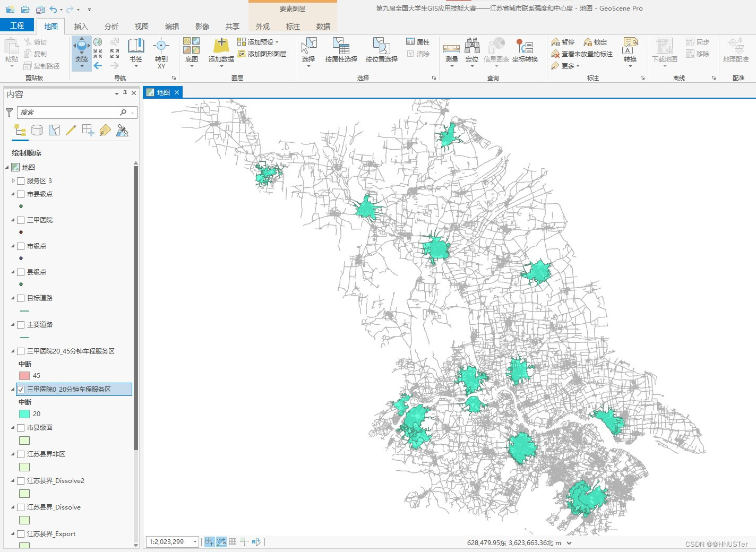
Task: Toggle the 目标道路 layer checkbox
Action: coord(21,298)
